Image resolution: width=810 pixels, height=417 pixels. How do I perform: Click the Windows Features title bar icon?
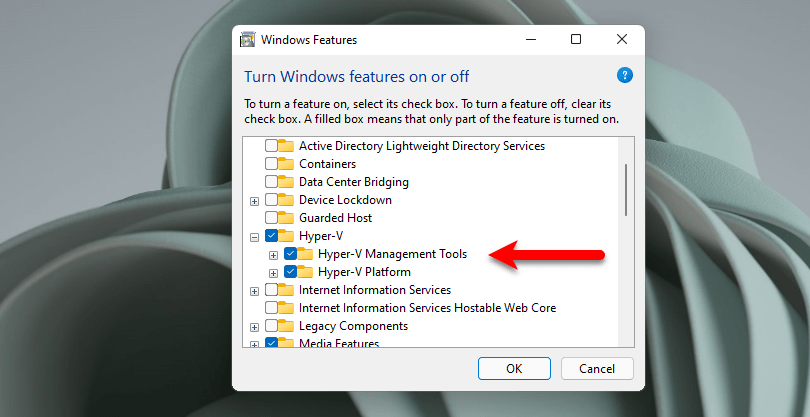pyautogui.click(x=248, y=40)
